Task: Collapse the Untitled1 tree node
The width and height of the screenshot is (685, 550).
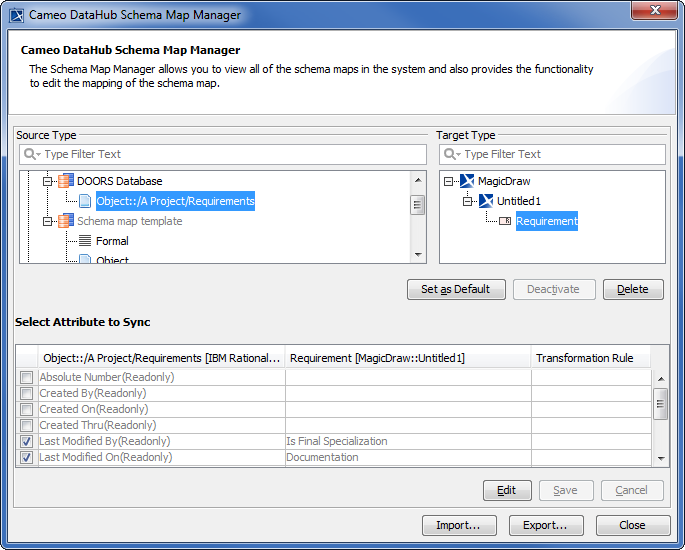Action: (467, 201)
